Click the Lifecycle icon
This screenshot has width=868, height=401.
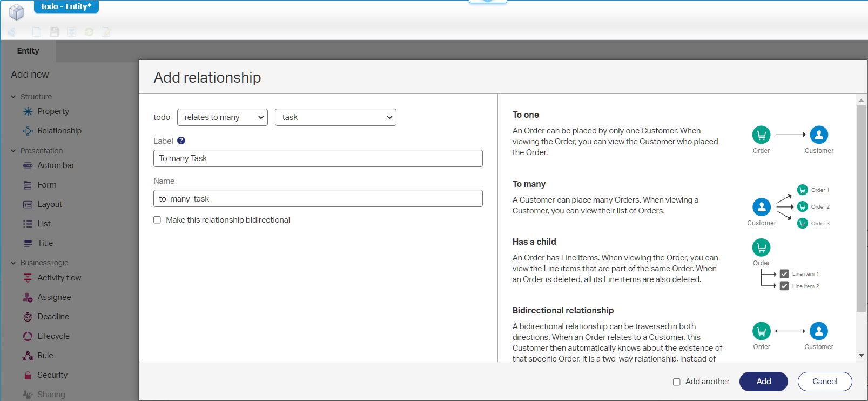tap(28, 336)
